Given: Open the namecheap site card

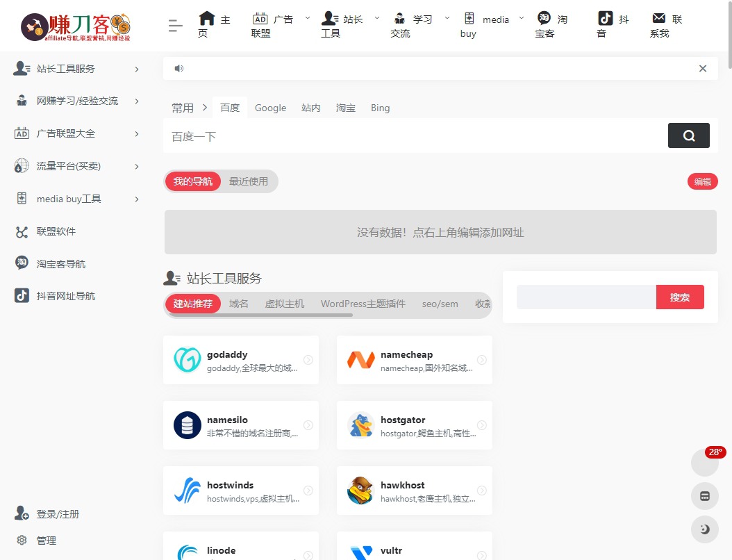Looking at the screenshot, I should pyautogui.click(x=415, y=360).
